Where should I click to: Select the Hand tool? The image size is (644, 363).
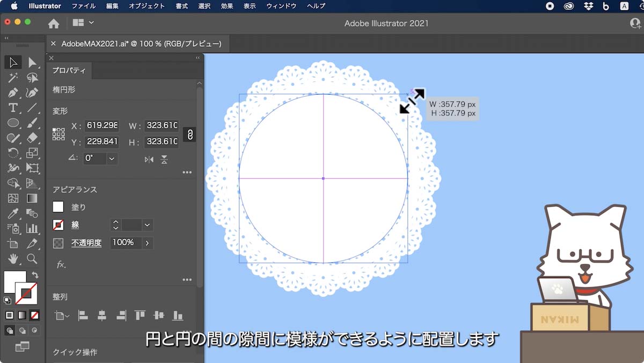point(13,258)
